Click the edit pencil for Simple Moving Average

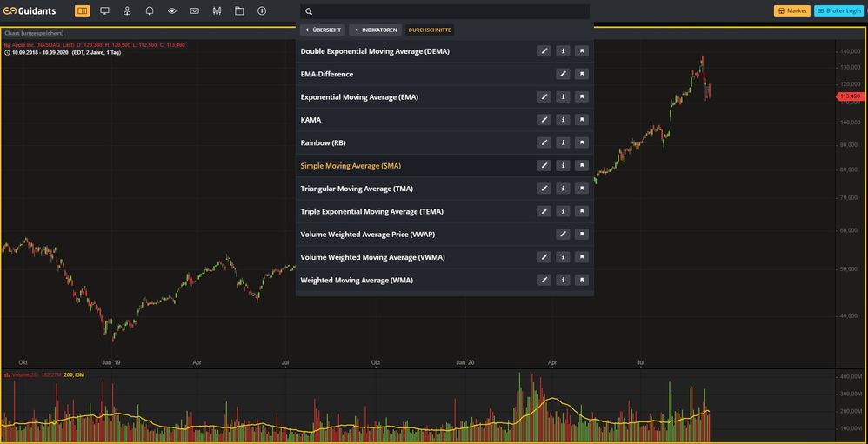click(544, 166)
